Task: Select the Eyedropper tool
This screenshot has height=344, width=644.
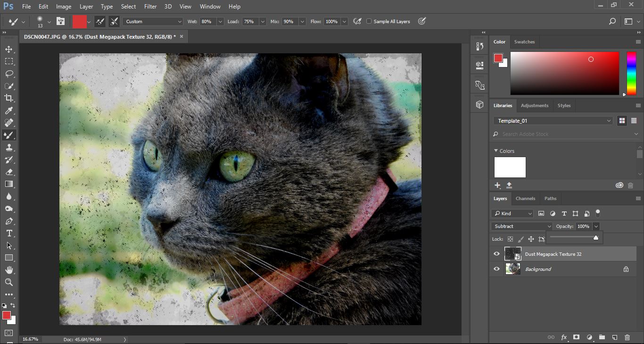Action: pyautogui.click(x=9, y=110)
